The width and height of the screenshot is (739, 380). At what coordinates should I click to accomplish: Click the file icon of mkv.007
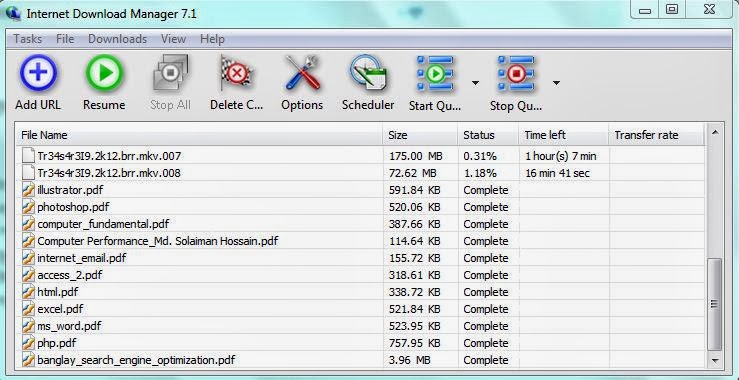[29, 156]
